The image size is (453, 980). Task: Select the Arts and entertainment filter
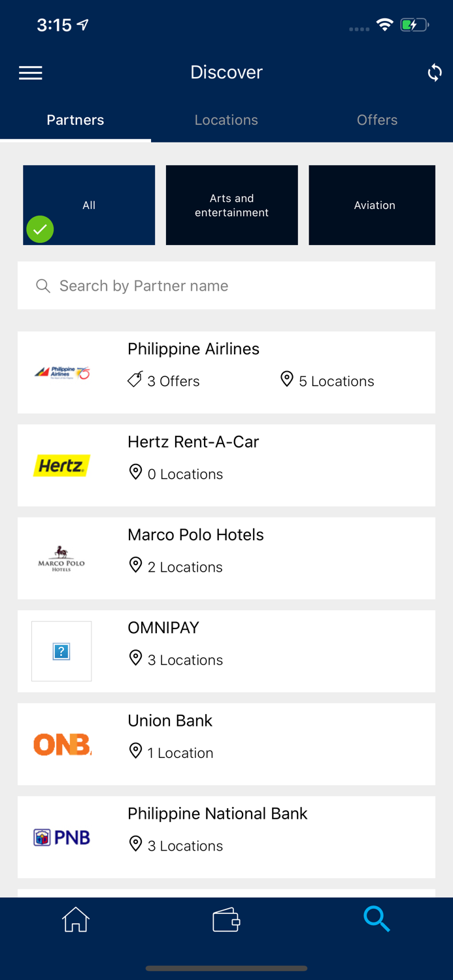tap(231, 204)
